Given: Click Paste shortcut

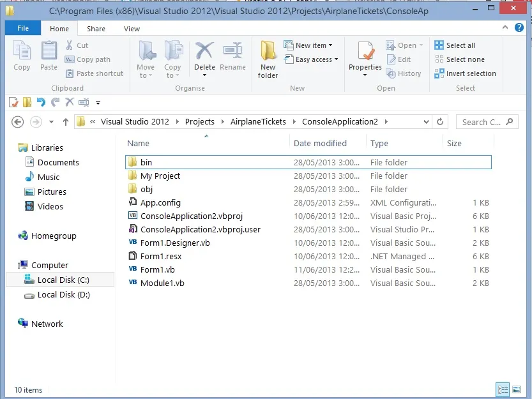Looking at the screenshot, I should pyautogui.click(x=95, y=73).
